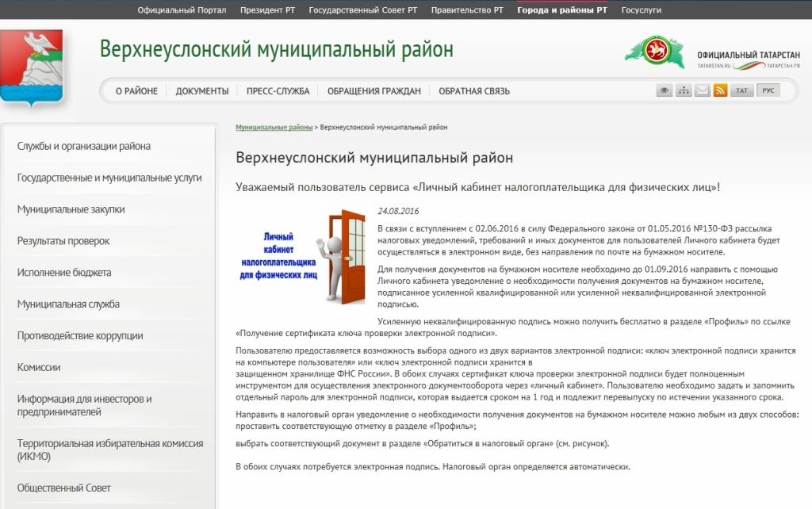
Task: Open the ДОКУМЕНТЫ menu
Action: [202, 91]
